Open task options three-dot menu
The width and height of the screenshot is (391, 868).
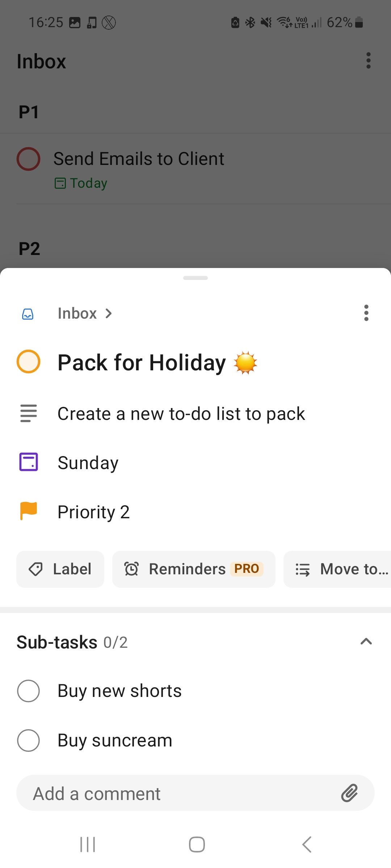pos(366,313)
